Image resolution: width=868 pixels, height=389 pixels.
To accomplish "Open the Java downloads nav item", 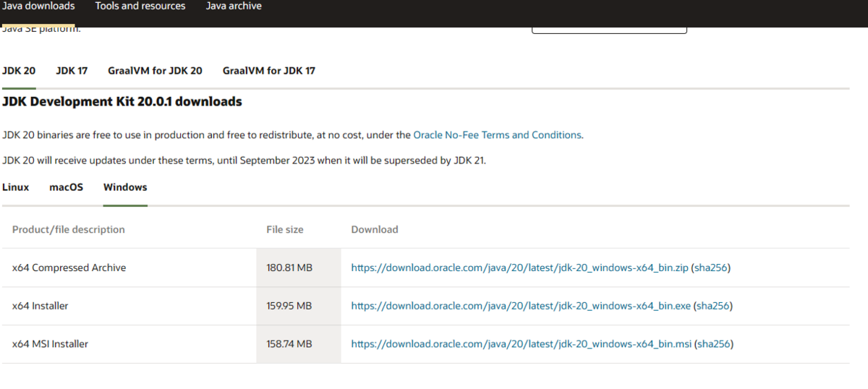I will tap(39, 6).
